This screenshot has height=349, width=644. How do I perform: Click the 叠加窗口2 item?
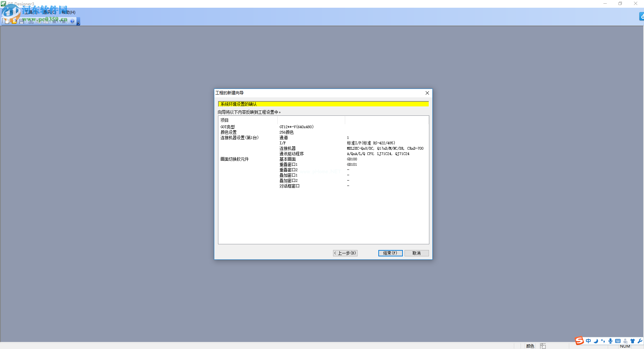pos(288,181)
